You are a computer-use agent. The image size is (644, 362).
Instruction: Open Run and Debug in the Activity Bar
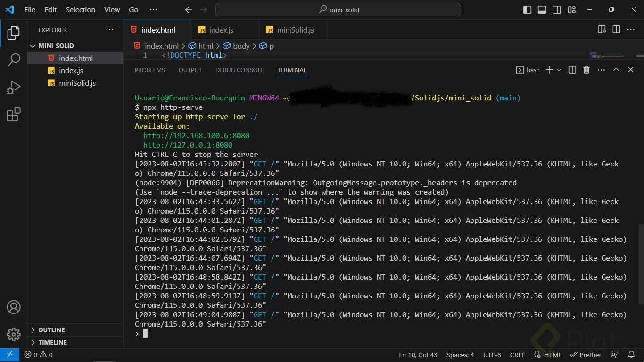click(14, 87)
